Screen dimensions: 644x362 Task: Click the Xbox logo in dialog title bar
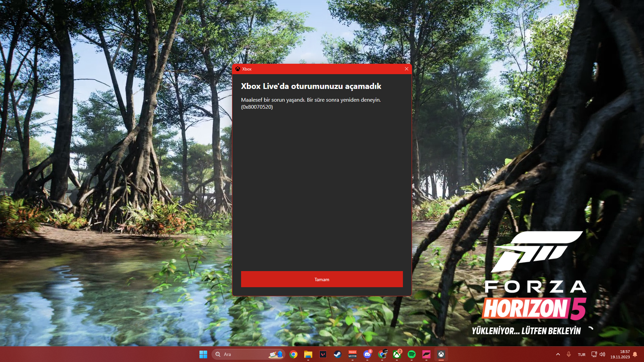238,69
